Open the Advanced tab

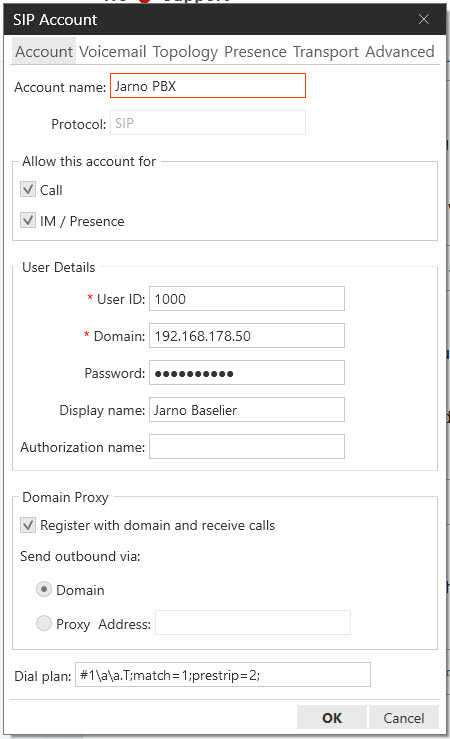(400, 51)
